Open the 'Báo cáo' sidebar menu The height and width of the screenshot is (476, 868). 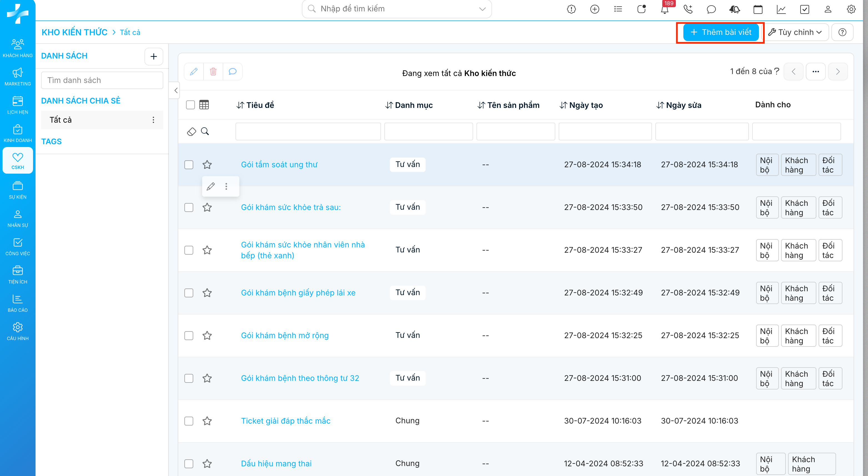click(17, 303)
